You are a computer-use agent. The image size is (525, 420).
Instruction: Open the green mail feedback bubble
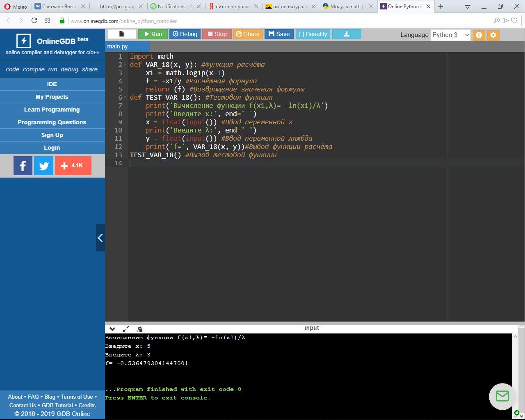pyautogui.click(x=502, y=396)
